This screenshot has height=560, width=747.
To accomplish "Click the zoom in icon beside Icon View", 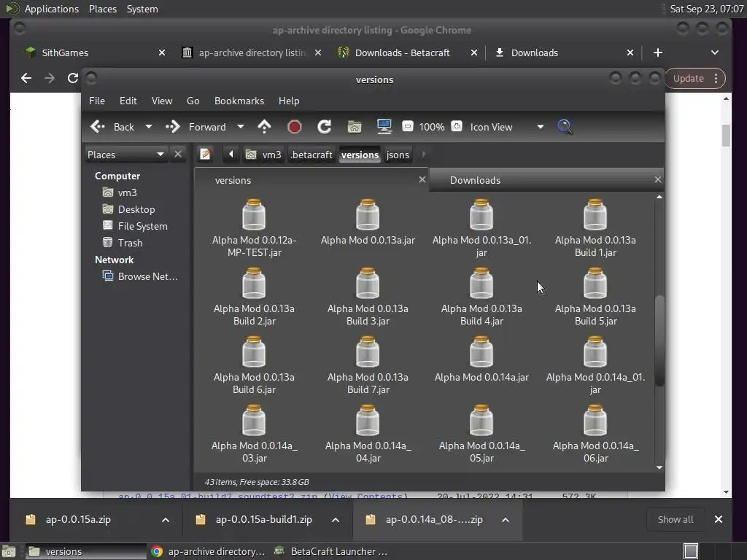I will click(x=457, y=127).
